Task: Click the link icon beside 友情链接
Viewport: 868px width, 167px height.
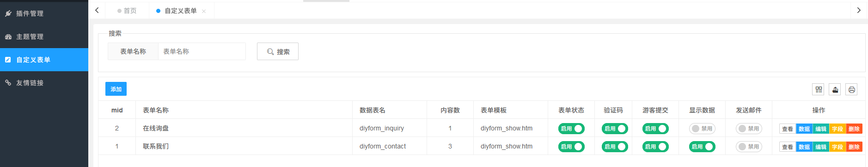Action: coord(8,83)
